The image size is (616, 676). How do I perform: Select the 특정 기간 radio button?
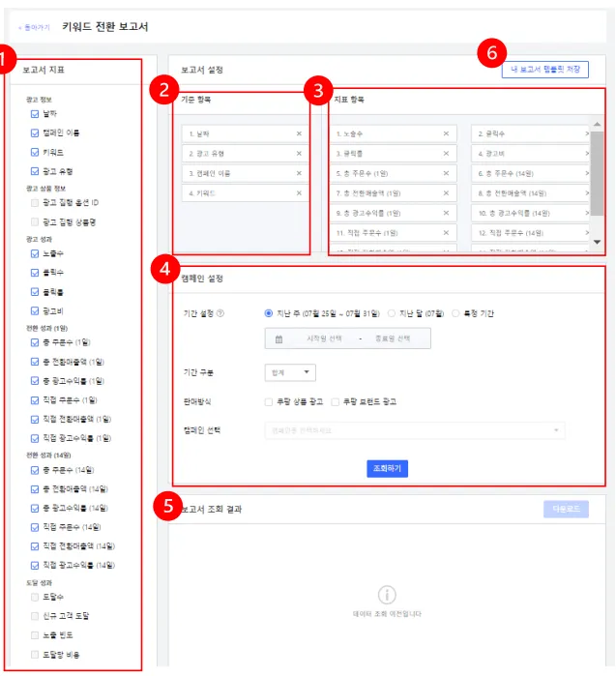pos(455,313)
